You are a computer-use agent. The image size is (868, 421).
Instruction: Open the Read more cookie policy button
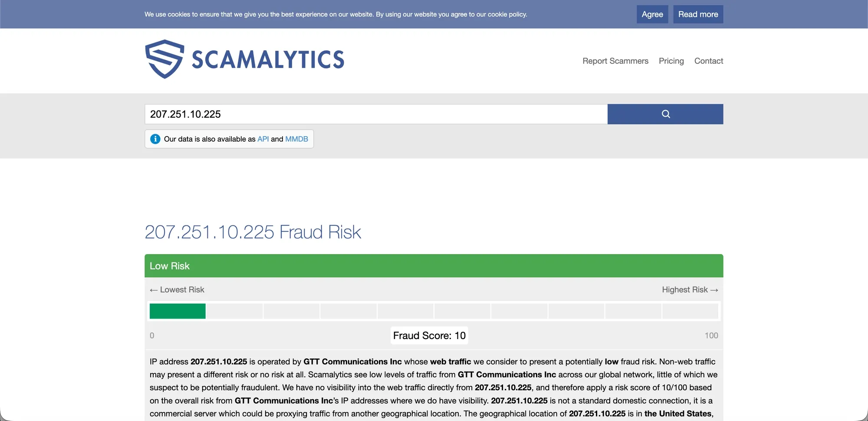[698, 14]
